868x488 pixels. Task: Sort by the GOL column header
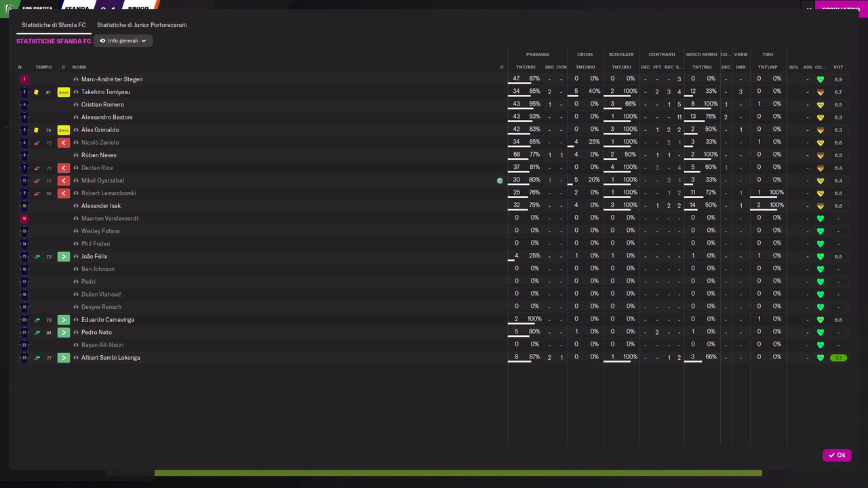coord(794,67)
